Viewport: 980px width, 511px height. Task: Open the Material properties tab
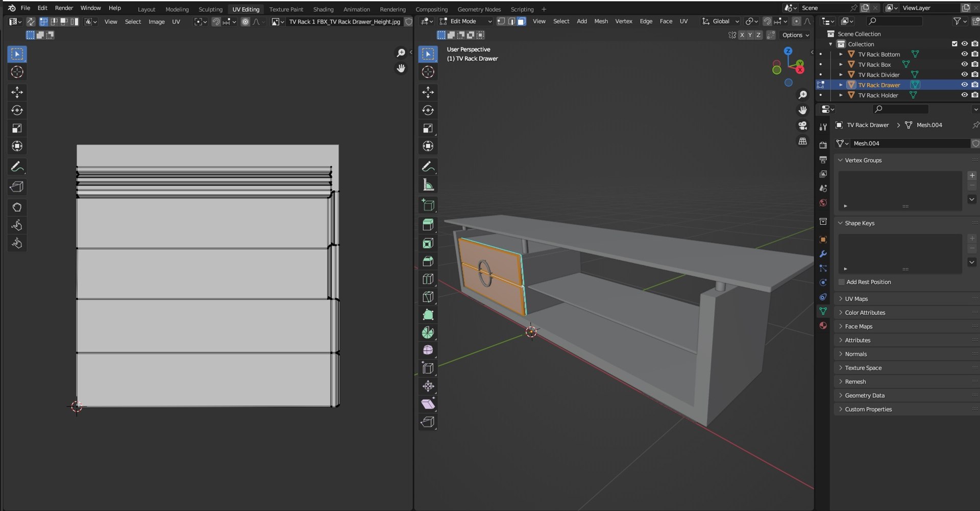pyautogui.click(x=823, y=325)
